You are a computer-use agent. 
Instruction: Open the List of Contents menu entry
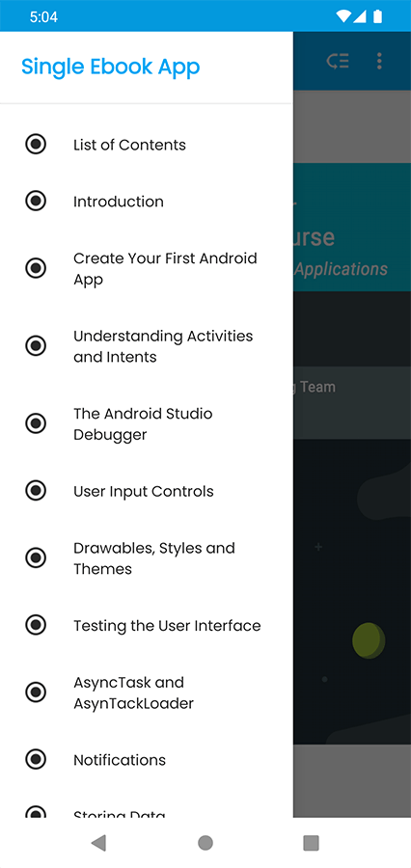pos(147,145)
